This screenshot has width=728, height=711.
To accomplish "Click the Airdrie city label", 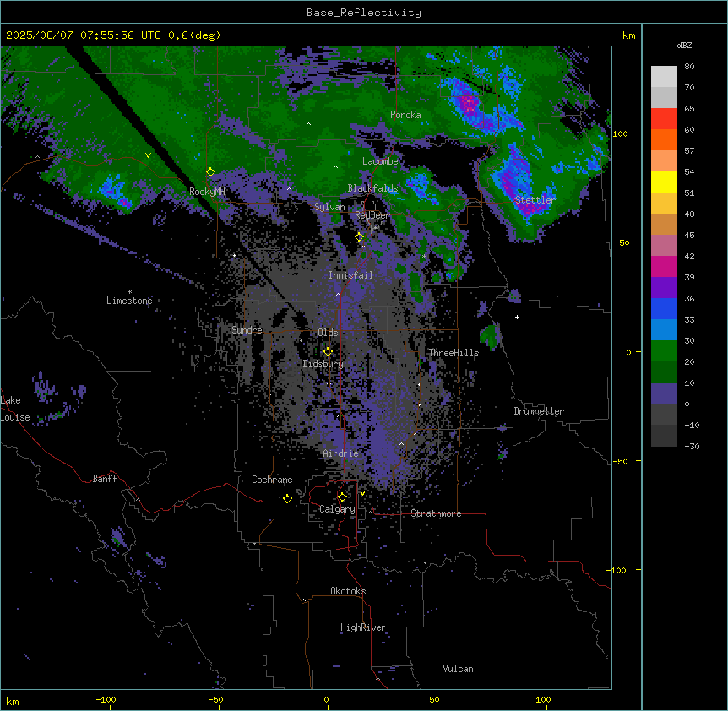I will (341, 453).
